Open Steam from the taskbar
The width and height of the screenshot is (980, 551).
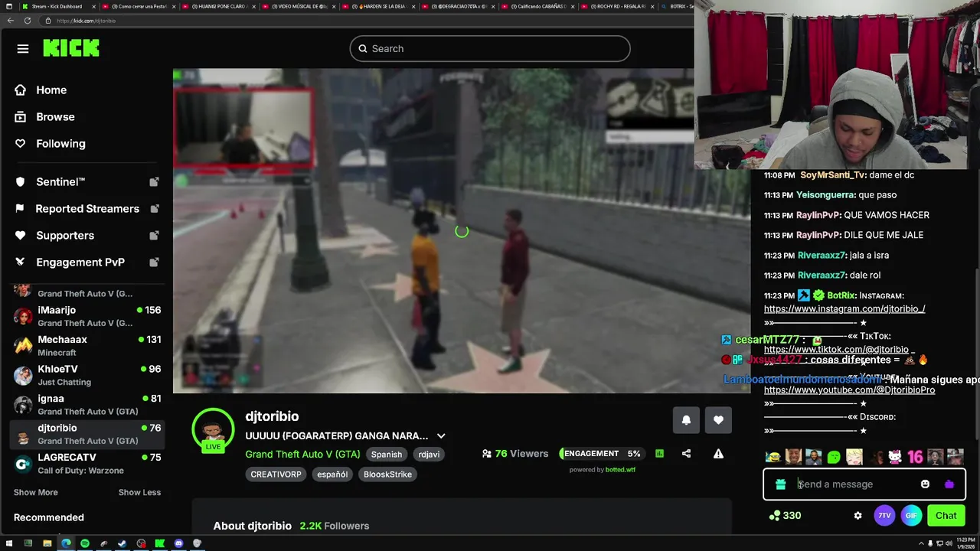pos(122,543)
